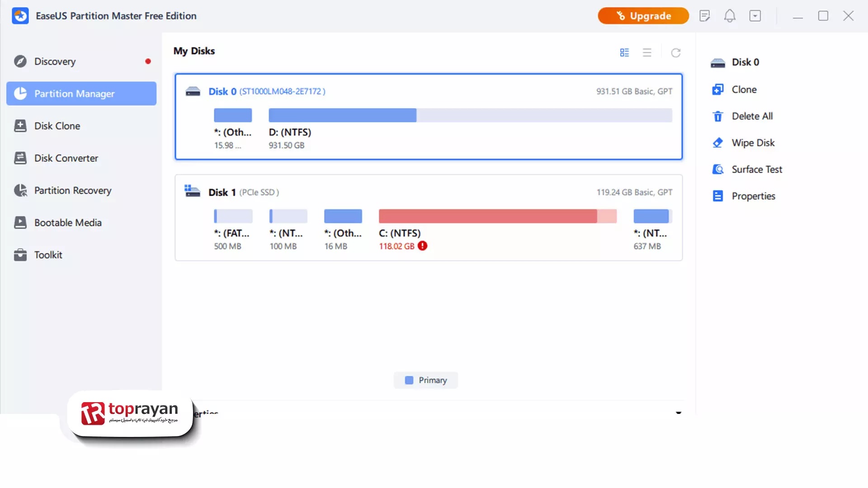Select the 16 MB Other partition
This screenshot has width=868, height=488.
[343, 216]
